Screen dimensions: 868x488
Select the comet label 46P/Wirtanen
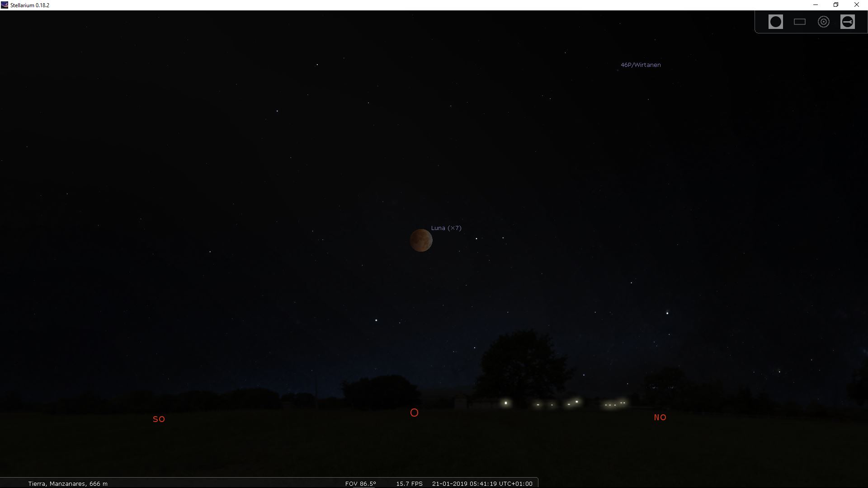click(640, 65)
